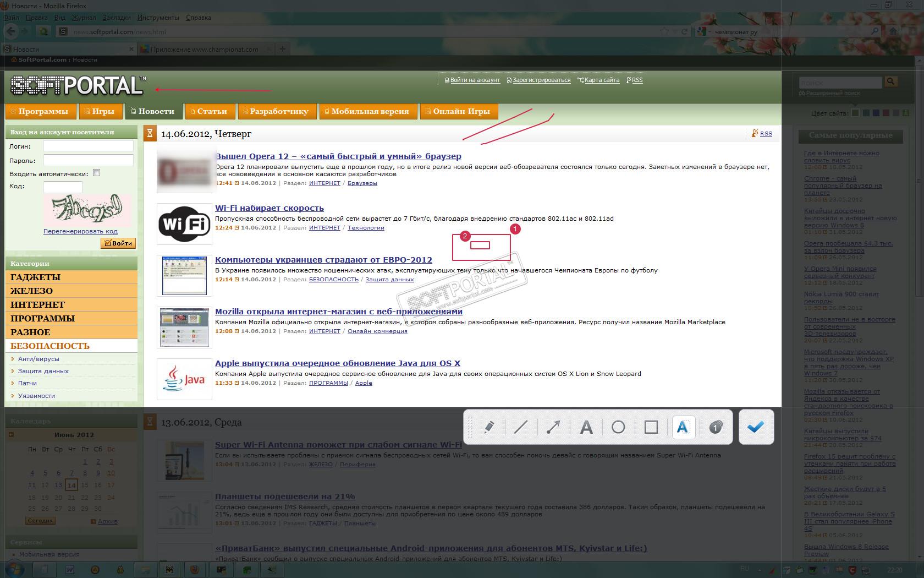Click the site search magnifier button
Image resolution: width=924 pixels, height=578 pixels.
click(x=890, y=81)
